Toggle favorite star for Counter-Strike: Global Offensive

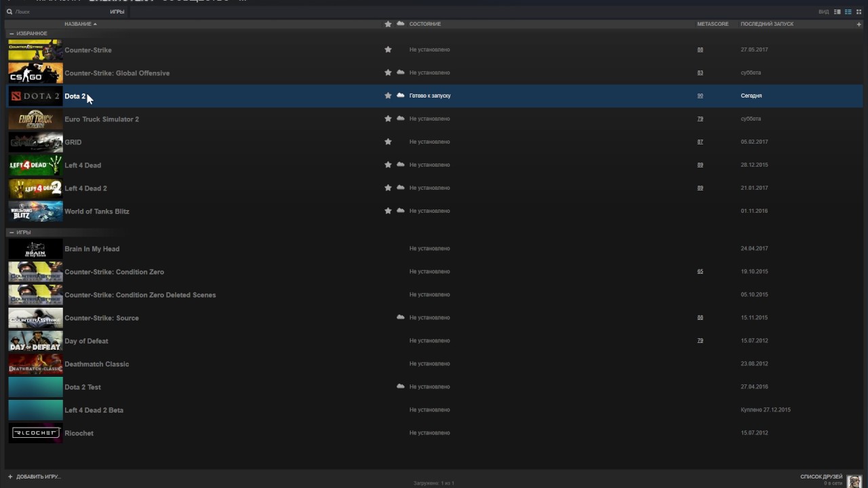click(388, 73)
